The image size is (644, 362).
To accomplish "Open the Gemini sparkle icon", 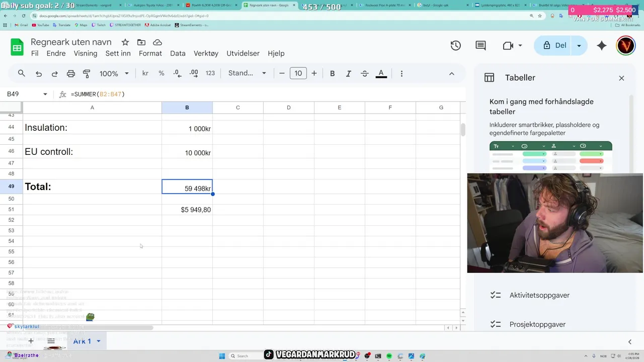I will (x=601, y=45).
